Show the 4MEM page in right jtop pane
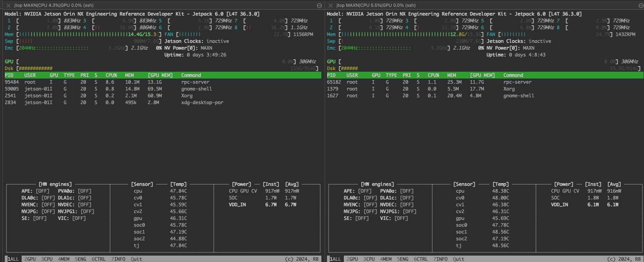This screenshot has width=644, height=262. pyautogui.click(x=386, y=259)
